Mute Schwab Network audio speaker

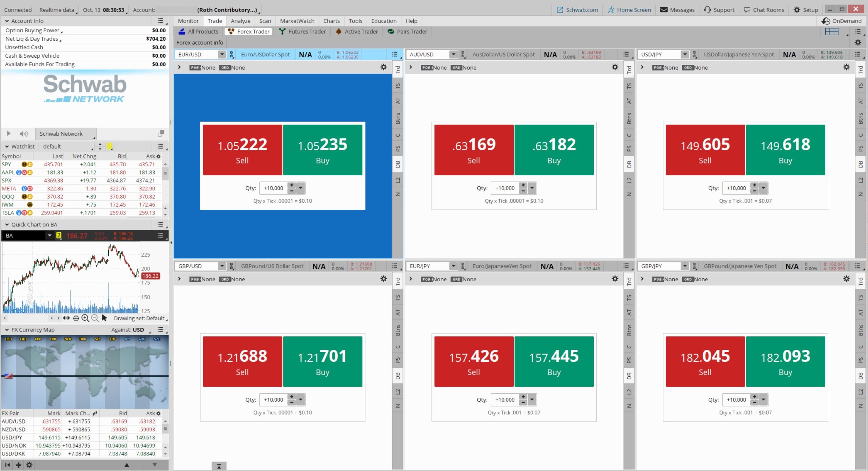23,134
